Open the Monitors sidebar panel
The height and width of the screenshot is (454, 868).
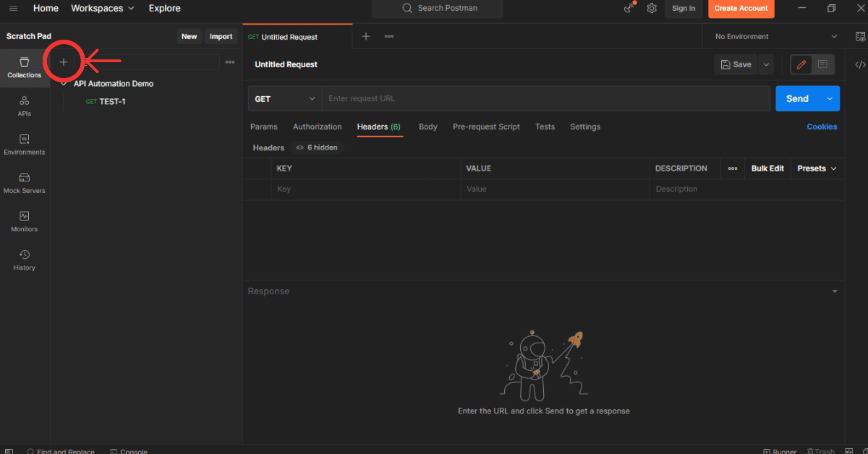coord(25,220)
